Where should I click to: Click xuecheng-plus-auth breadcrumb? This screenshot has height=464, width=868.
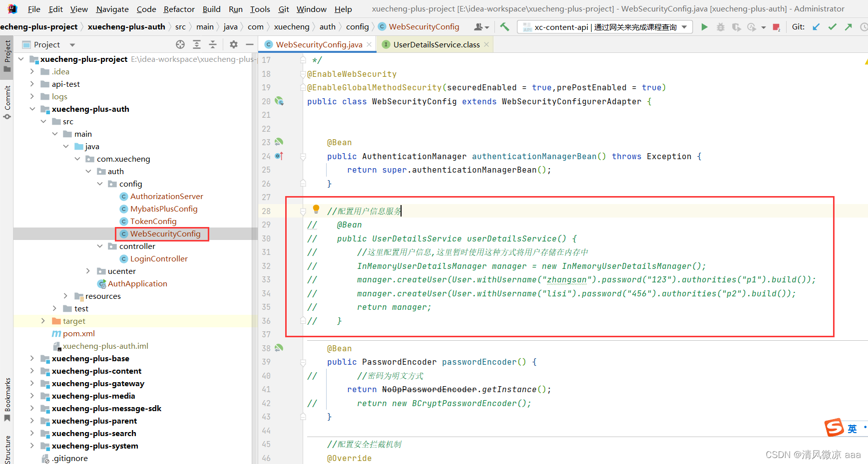(x=126, y=27)
